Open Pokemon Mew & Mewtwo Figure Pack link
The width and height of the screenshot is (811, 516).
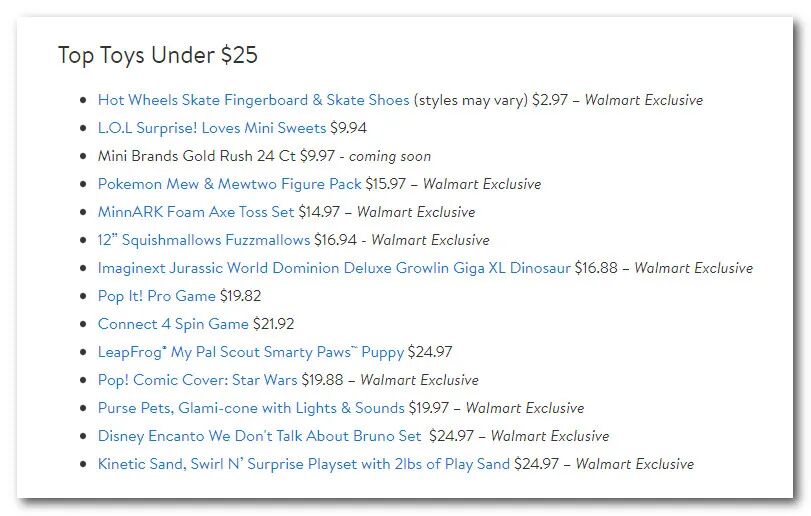pos(229,184)
